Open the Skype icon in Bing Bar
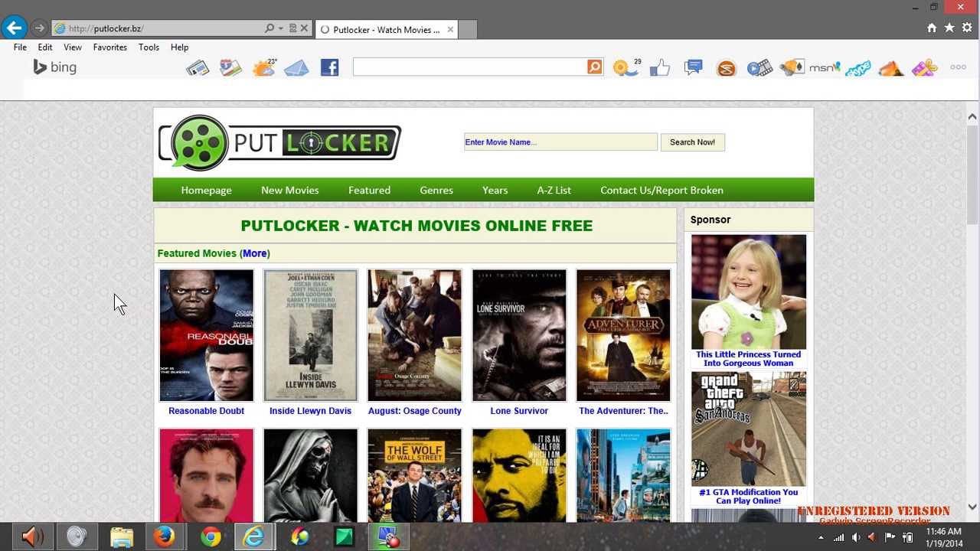 [858, 68]
